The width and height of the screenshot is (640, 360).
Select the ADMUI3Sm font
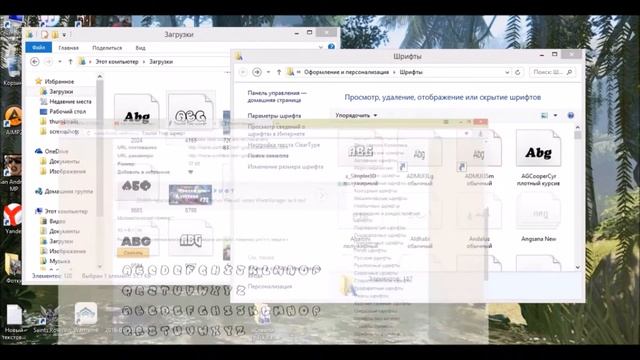point(479,158)
